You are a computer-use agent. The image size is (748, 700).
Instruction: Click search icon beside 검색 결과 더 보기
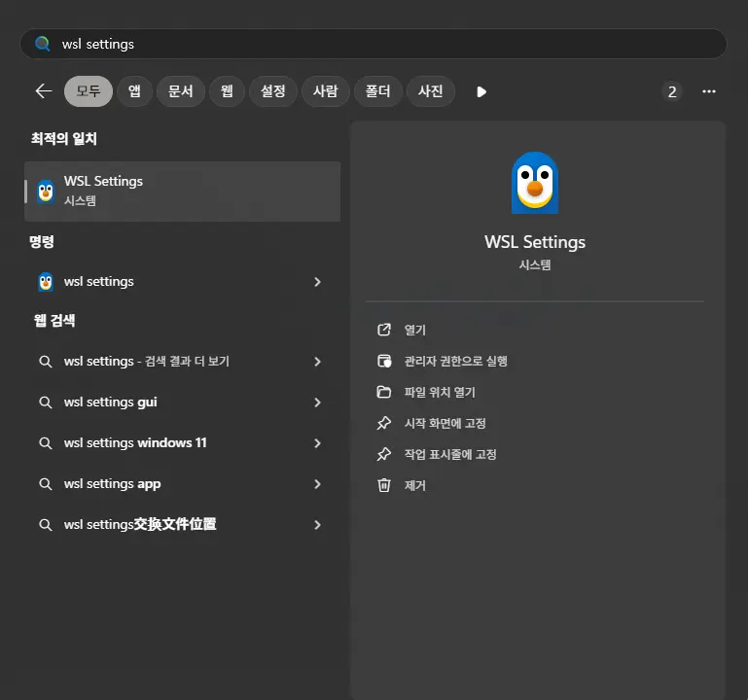46,362
